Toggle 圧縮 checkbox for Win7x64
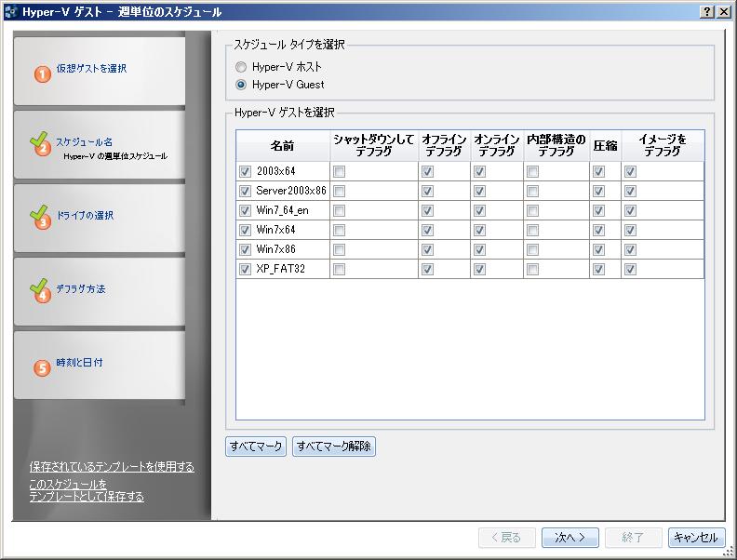Image resolution: width=737 pixels, height=560 pixels. pos(598,230)
